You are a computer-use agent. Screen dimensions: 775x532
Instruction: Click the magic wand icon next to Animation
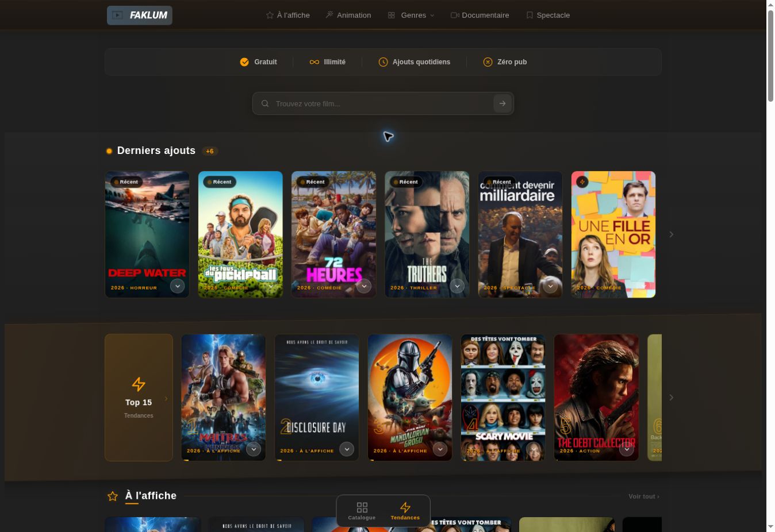(x=329, y=15)
